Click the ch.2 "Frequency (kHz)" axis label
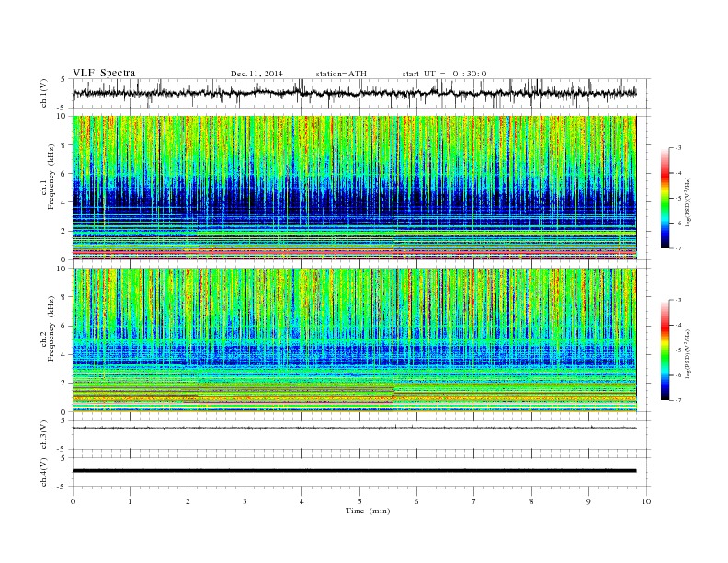728x563 pixels. pos(51,328)
